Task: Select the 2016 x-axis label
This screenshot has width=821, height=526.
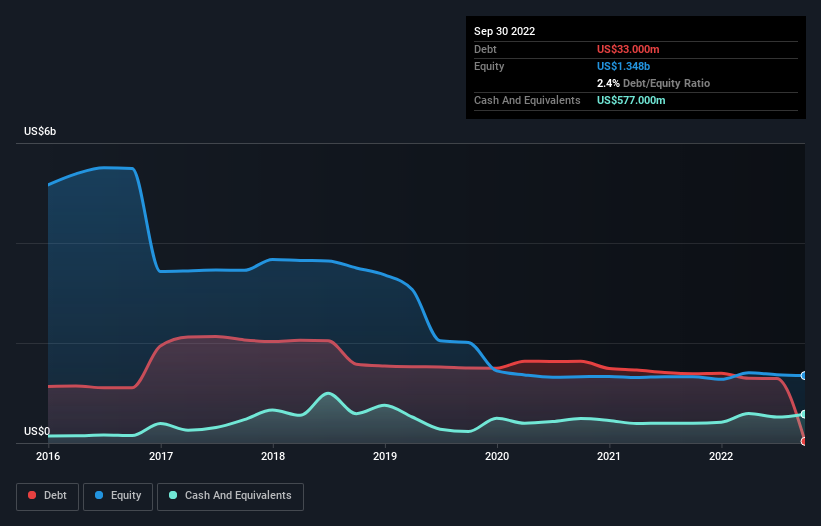Action: tap(48, 456)
